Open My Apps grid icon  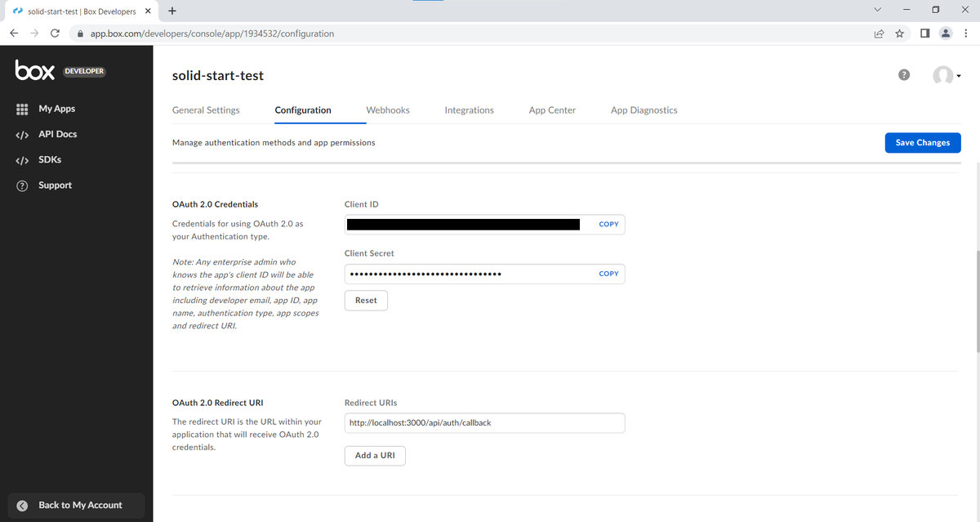[x=23, y=109]
